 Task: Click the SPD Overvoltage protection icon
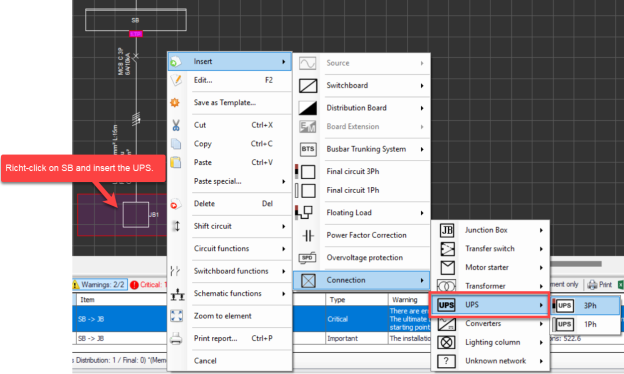[308, 258]
